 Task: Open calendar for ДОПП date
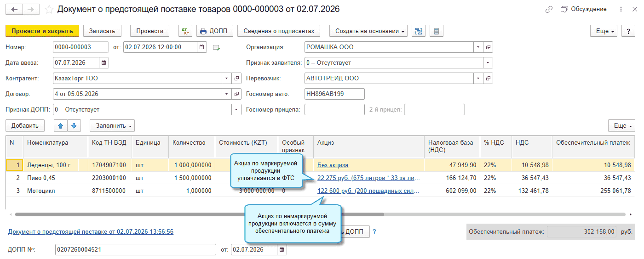coord(282,249)
